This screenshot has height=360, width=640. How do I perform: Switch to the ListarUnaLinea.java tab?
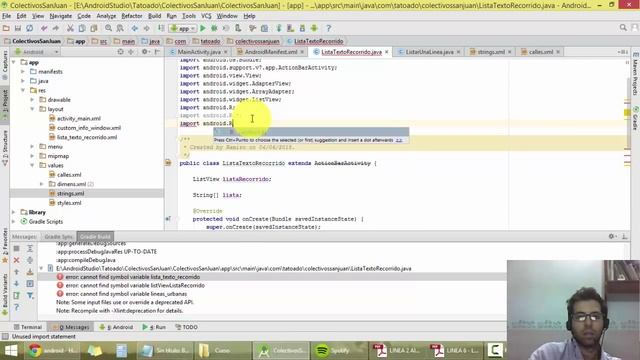429,52
